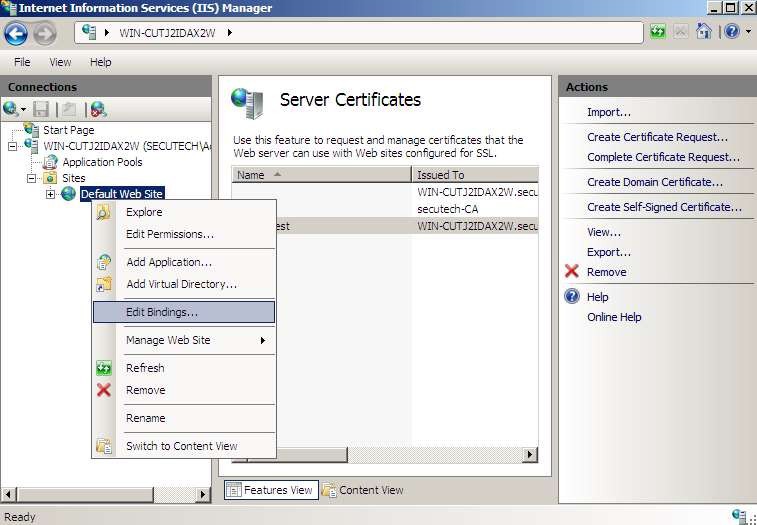Screen dimensions: 757x525
Task: Click the arrow after WIN-CUTJ2IDAX2W in the address bar
Action: pos(230,33)
